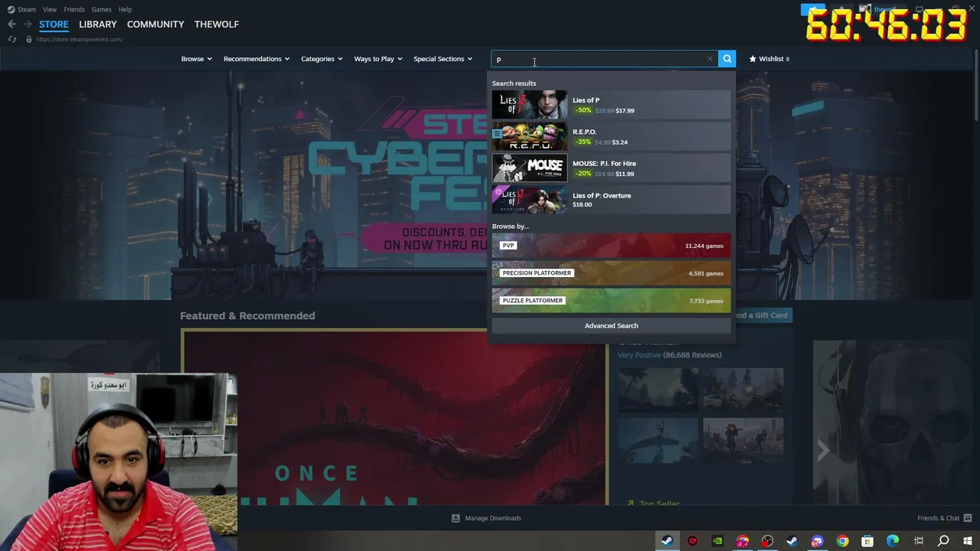Screen dimensions: 980x551
Task: Browse by the PVP tag
Action: pyautogui.click(x=611, y=246)
